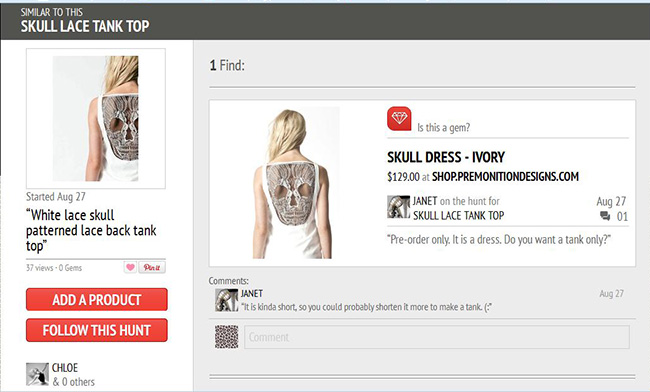Click the 'Aug 27' date on the comment

pos(611,293)
